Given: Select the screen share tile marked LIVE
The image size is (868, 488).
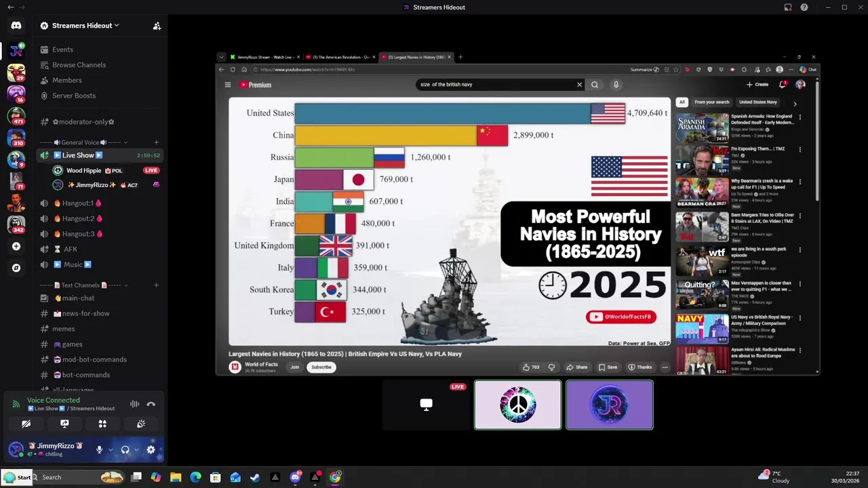Looking at the screenshot, I should coord(426,405).
